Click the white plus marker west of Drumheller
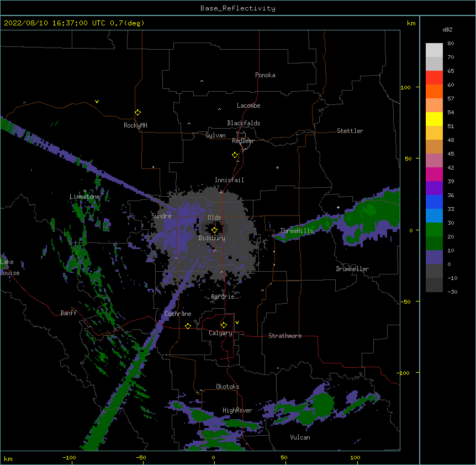The height and width of the screenshot is (465, 476). (338, 207)
